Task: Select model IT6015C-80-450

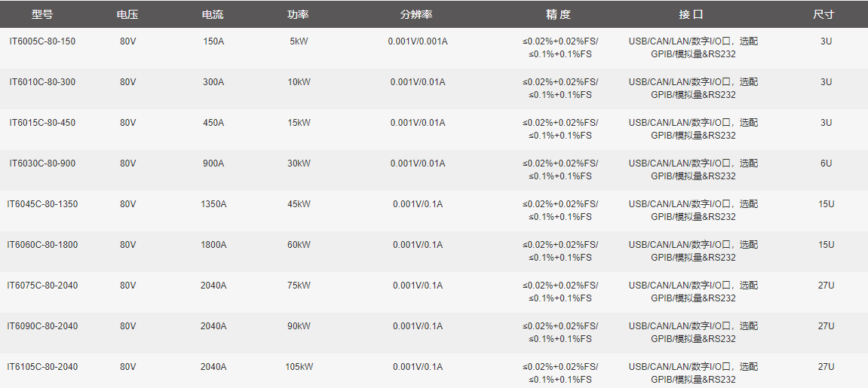Action: click(43, 123)
